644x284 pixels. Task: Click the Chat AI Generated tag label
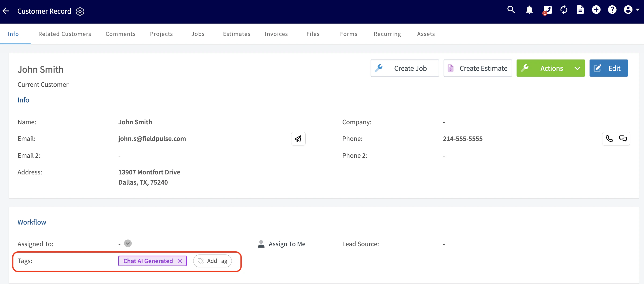pos(148,261)
